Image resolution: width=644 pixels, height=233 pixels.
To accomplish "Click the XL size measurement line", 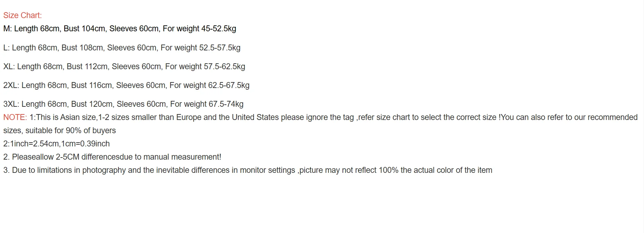I will pyautogui.click(x=124, y=66).
